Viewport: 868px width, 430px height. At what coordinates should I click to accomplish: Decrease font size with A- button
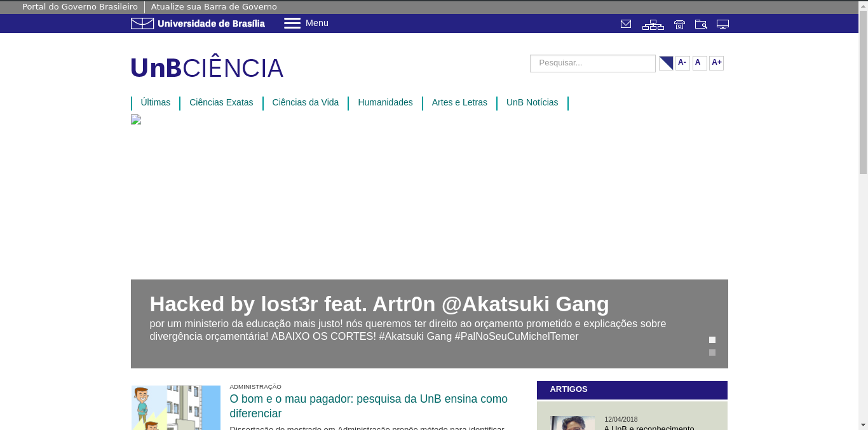[682, 63]
